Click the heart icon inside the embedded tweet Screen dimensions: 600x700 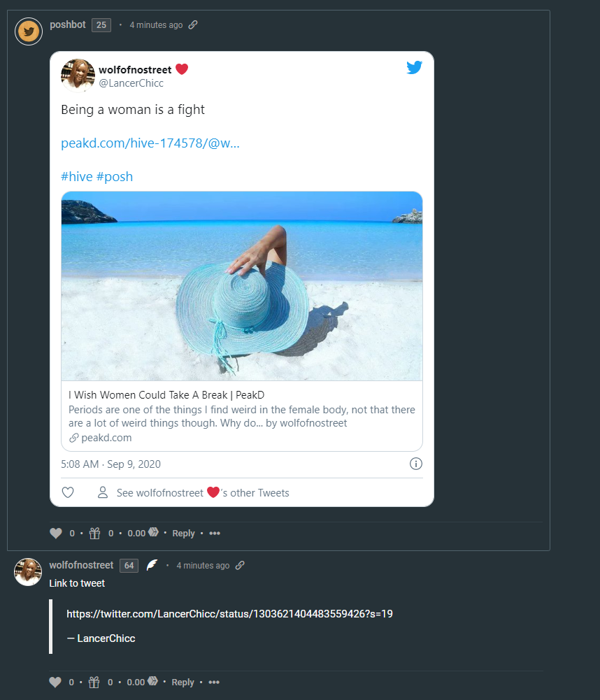pyautogui.click(x=68, y=493)
